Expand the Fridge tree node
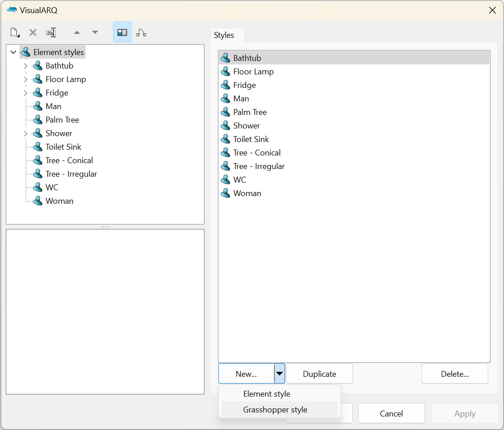Screen dimensions: 504x430 [25, 93]
